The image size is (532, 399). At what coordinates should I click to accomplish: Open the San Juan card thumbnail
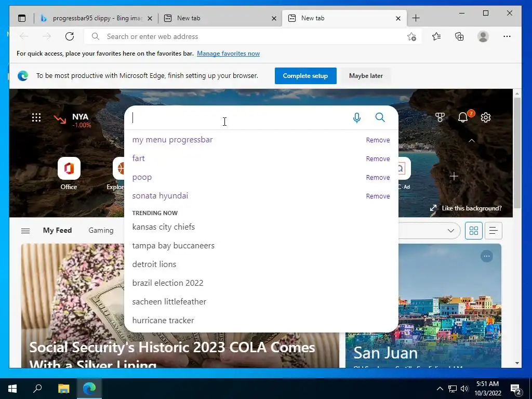pos(423,305)
